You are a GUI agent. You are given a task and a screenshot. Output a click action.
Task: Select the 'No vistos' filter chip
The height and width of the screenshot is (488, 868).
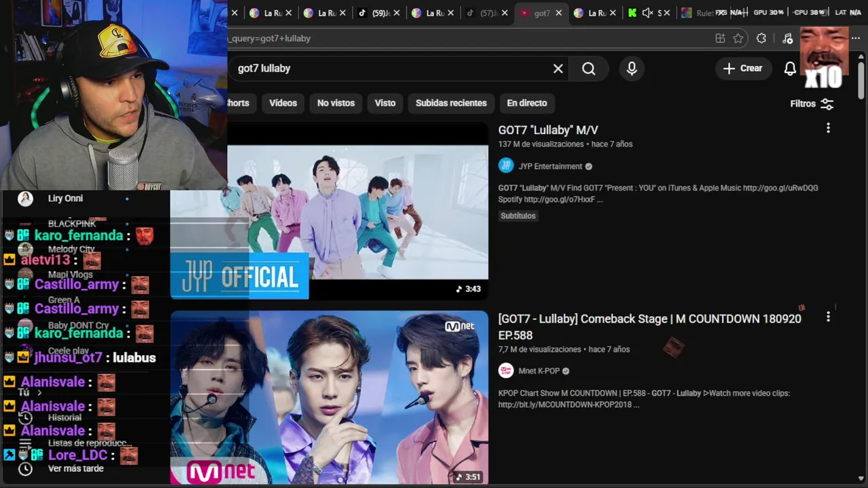336,103
